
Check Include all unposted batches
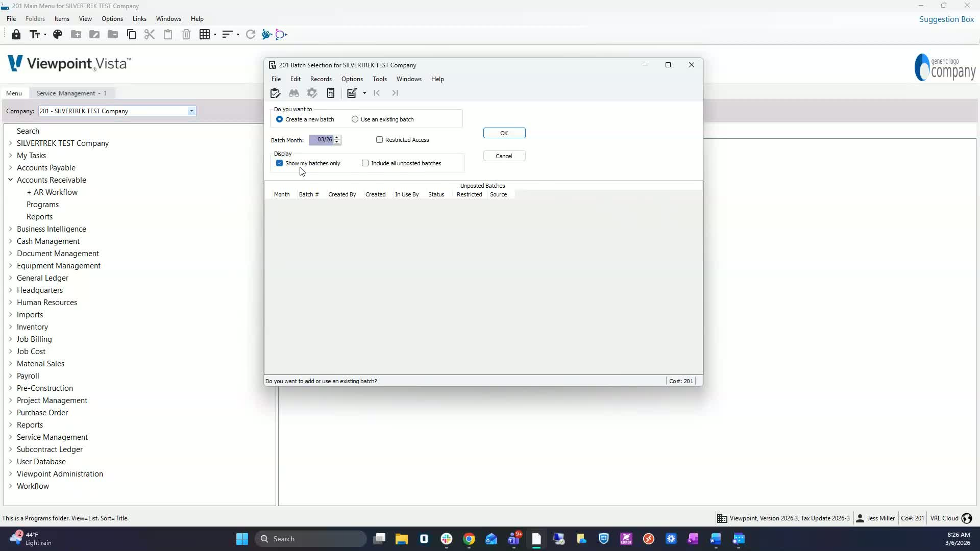point(365,163)
